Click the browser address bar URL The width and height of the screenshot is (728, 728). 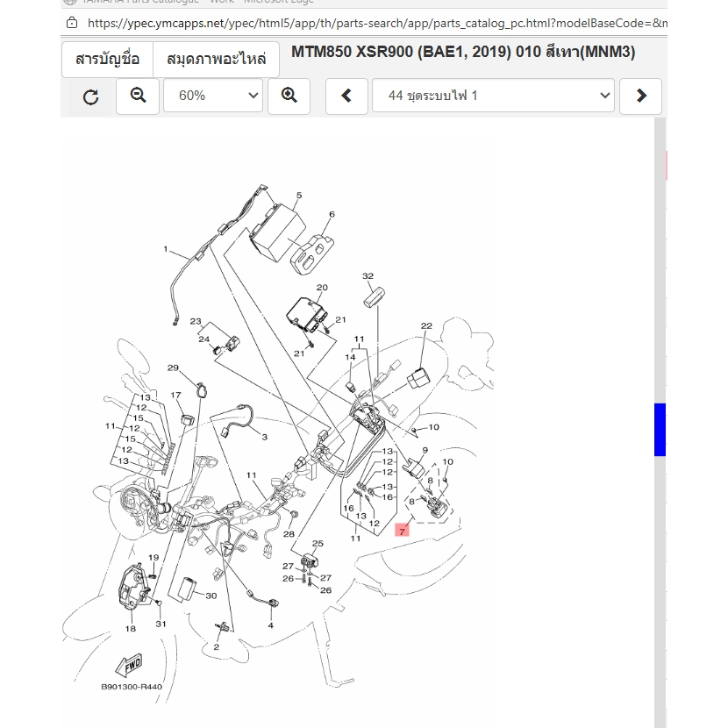click(377, 23)
